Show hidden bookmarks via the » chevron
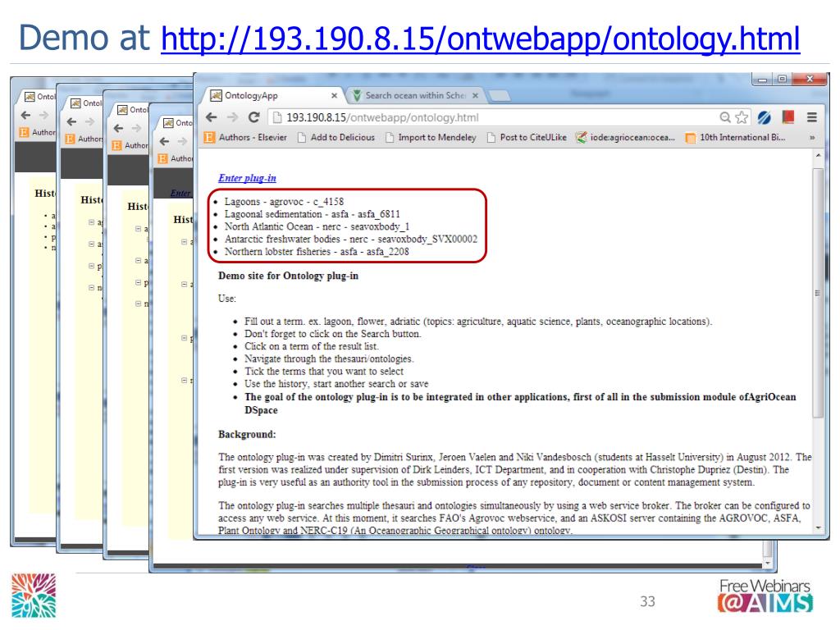Viewport: 840px width, 630px height. click(x=812, y=138)
